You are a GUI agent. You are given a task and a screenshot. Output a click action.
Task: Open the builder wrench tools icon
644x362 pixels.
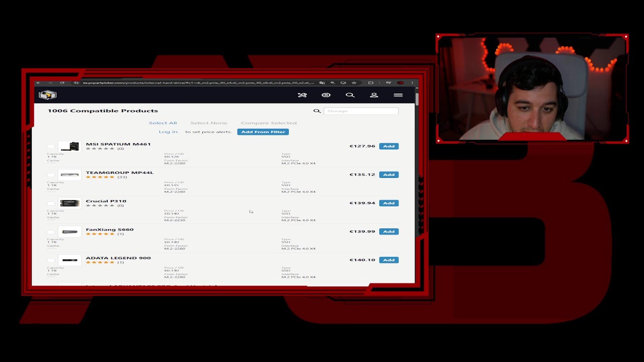tap(302, 95)
